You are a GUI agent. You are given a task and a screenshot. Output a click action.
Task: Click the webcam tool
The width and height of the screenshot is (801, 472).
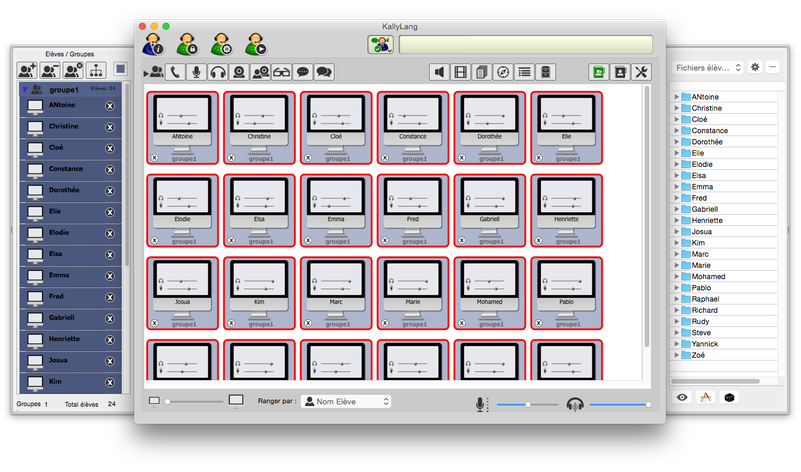239,72
